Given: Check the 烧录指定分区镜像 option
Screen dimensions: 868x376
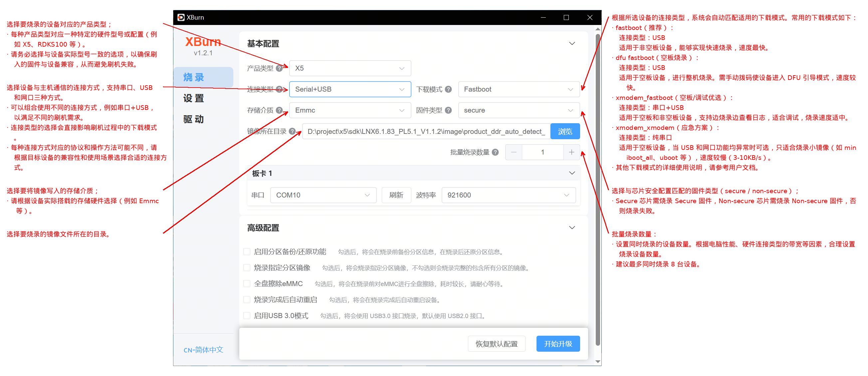Looking at the screenshot, I should coord(247,268).
